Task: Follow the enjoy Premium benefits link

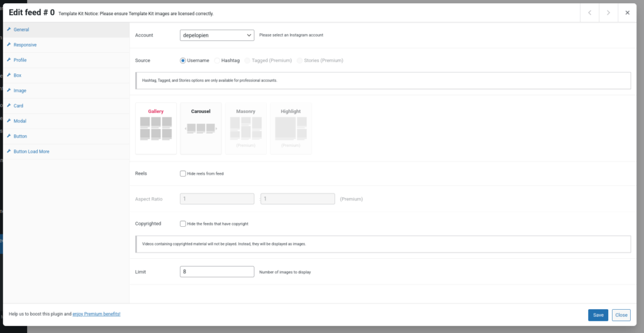Action: click(97, 314)
